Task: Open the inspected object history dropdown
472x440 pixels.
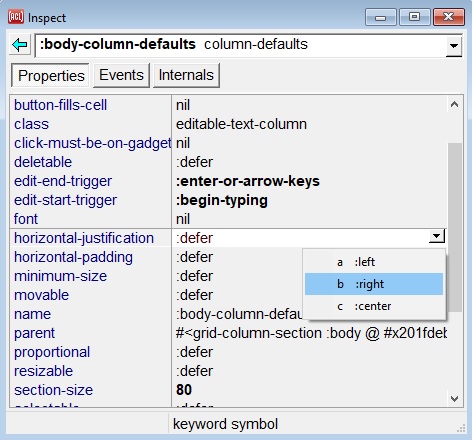Action: (454, 46)
